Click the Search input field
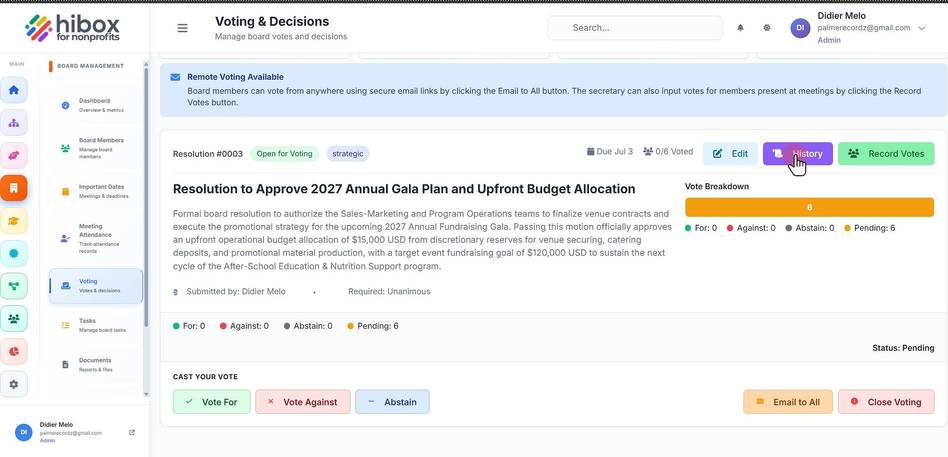The height and width of the screenshot is (457, 948). [635, 28]
